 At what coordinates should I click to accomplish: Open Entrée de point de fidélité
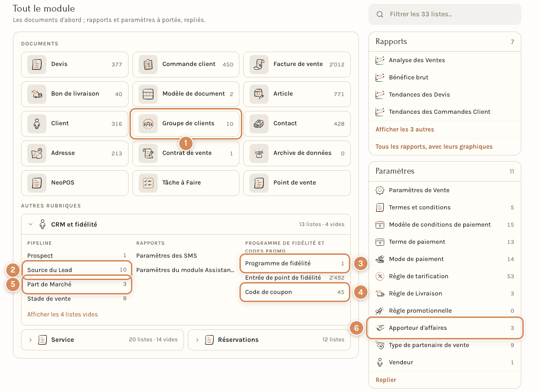click(x=294, y=278)
